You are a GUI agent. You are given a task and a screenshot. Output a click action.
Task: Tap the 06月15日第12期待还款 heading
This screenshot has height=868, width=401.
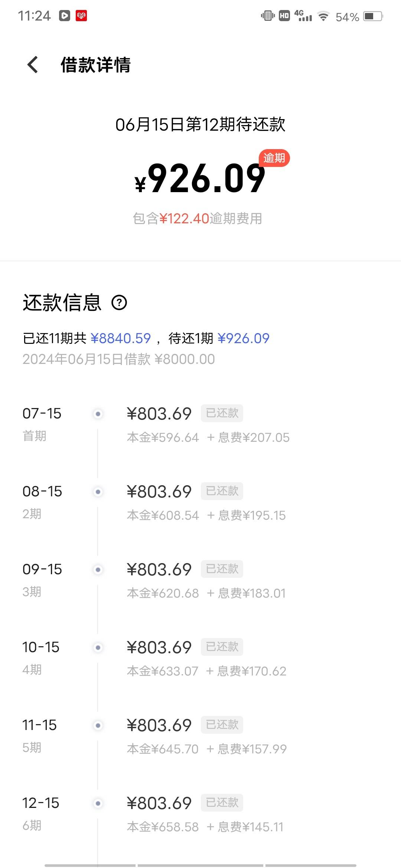click(x=200, y=124)
